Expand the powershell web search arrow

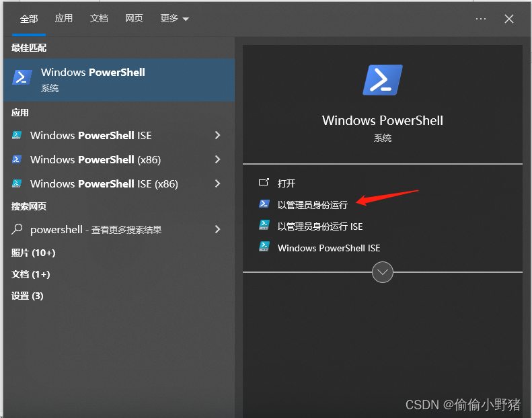[217, 230]
